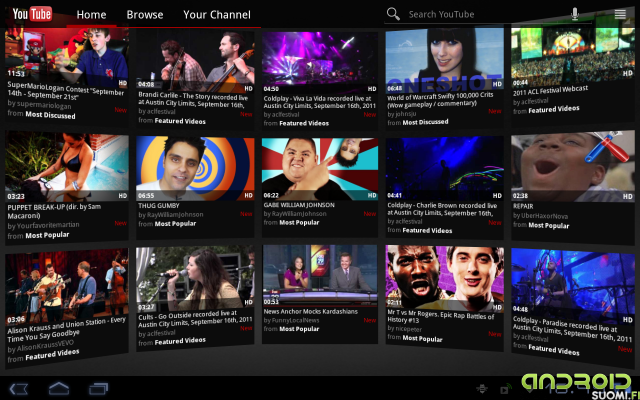This screenshot has height=400, width=640.
Task: Click 'Most Popular' under Mr T video
Action: pyautogui.click(x=422, y=338)
